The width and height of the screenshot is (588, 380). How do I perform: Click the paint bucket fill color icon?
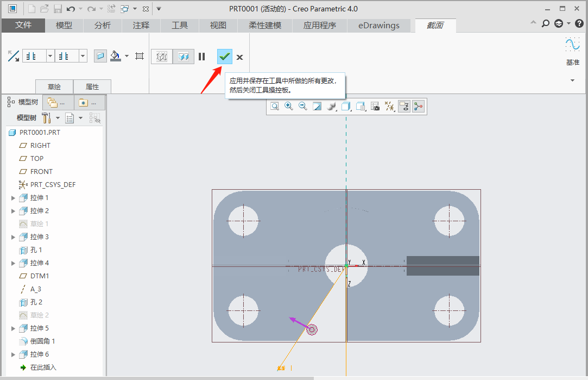pos(116,57)
